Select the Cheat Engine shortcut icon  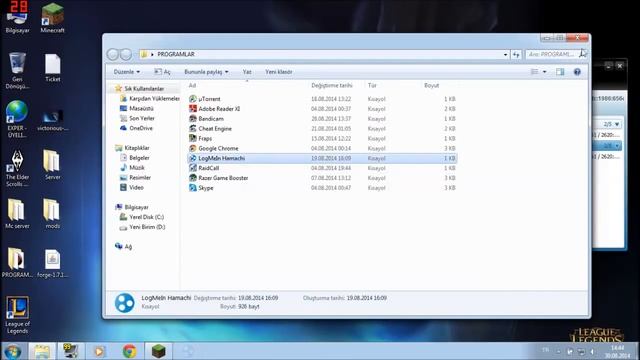(x=193, y=129)
